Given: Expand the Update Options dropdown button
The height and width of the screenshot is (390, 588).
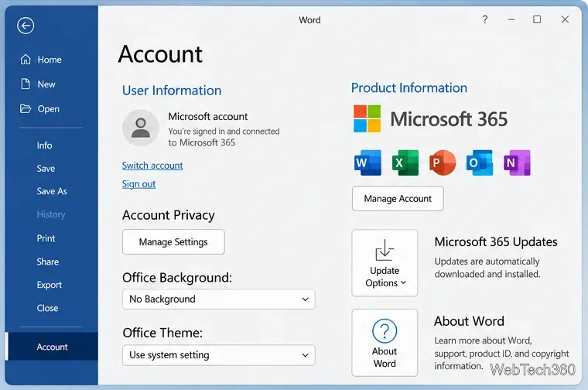Looking at the screenshot, I should pos(385,263).
